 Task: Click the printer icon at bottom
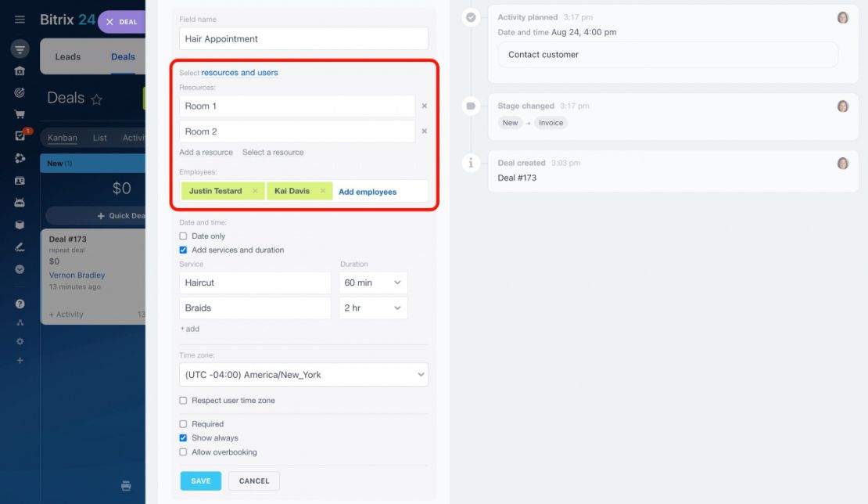(x=126, y=486)
